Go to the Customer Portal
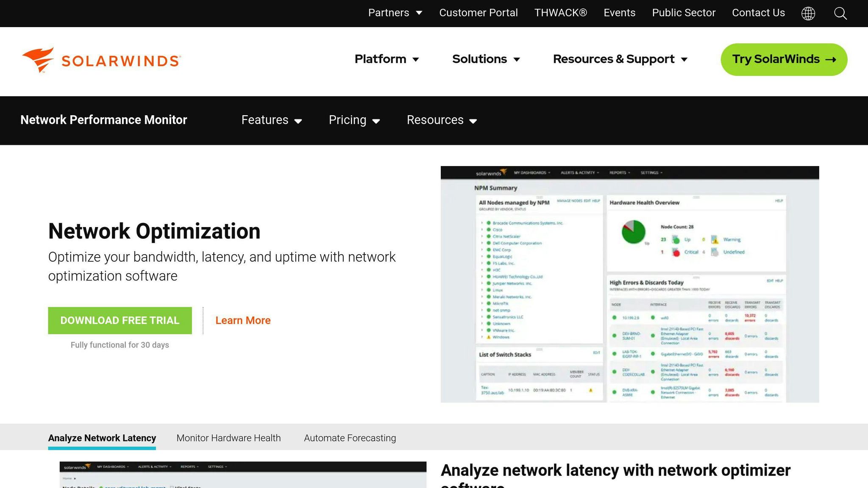The width and height of the screenshot is (868, 488). coord(479,13)
